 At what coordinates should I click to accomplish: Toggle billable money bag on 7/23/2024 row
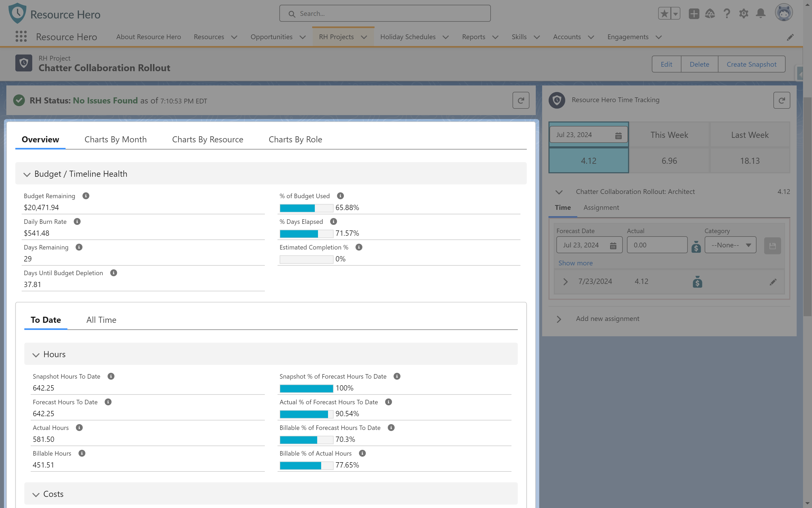pos(697,282)
